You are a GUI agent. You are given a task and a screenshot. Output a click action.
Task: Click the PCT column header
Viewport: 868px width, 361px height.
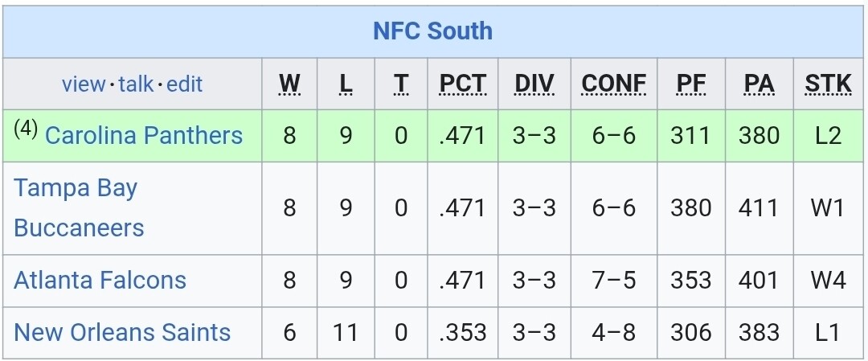[x=463, y=84]
